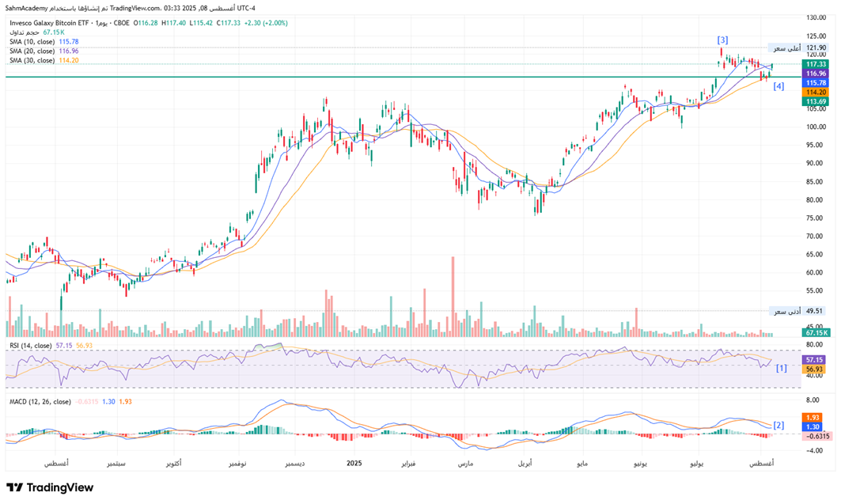The width and height of the screenshot is (841, 504).
Task: Click the [2] marker in MACD panel
Action: [x=778, y=425]
